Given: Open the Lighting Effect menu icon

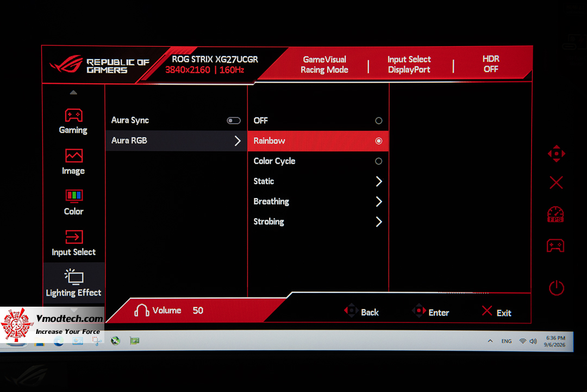Looking at the screenshot, I should tap(74, 277).
